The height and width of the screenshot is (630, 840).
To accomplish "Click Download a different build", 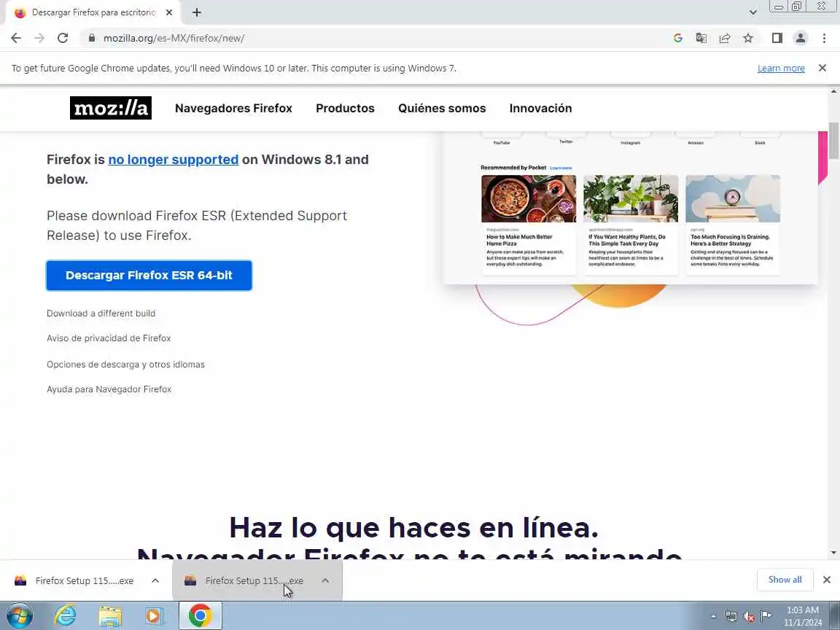I will pyautogui.click(x=101, y=314).
